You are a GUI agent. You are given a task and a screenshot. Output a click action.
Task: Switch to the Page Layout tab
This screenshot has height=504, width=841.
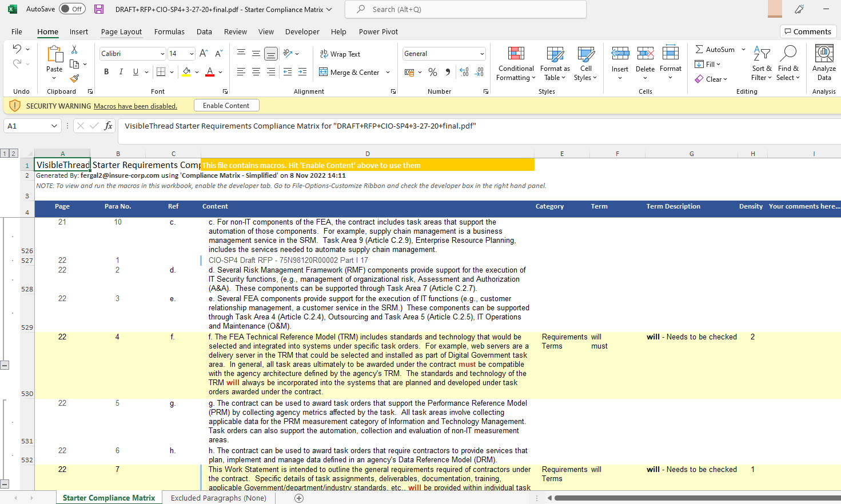click(121, 31)
